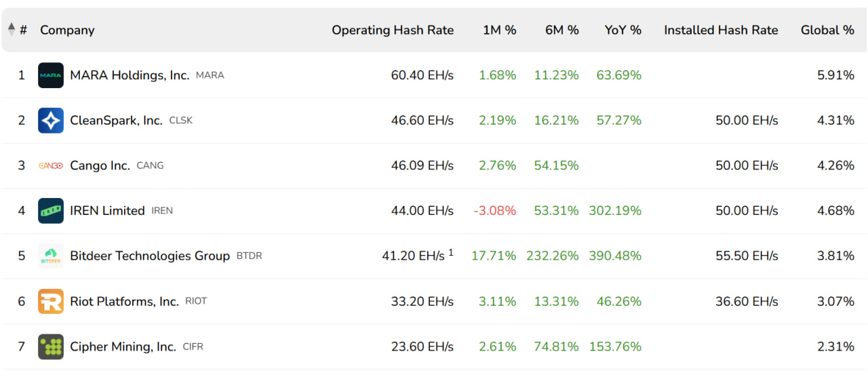Open Riot Platforms, Inc. company link
The image size is (868, 371).
(124, 301)
